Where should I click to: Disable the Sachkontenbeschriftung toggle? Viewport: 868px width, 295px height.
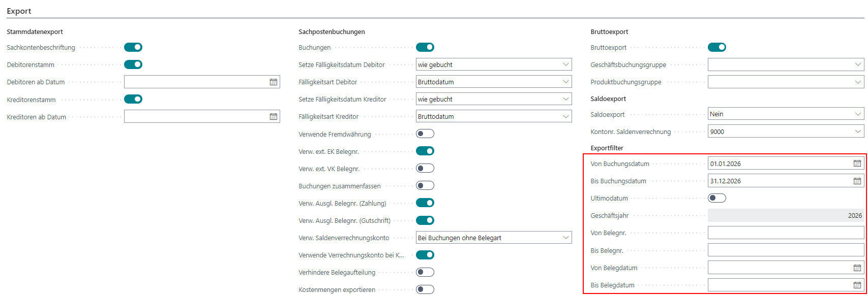point(133,47)
